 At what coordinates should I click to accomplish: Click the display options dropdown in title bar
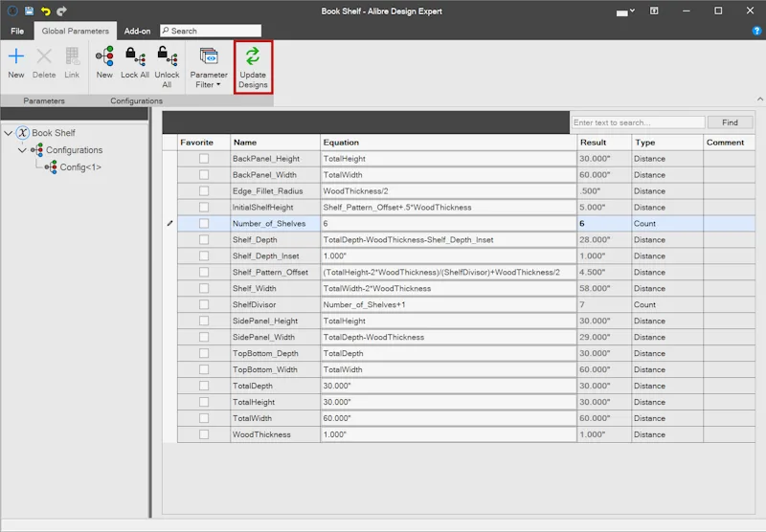(x=625, y=11)
